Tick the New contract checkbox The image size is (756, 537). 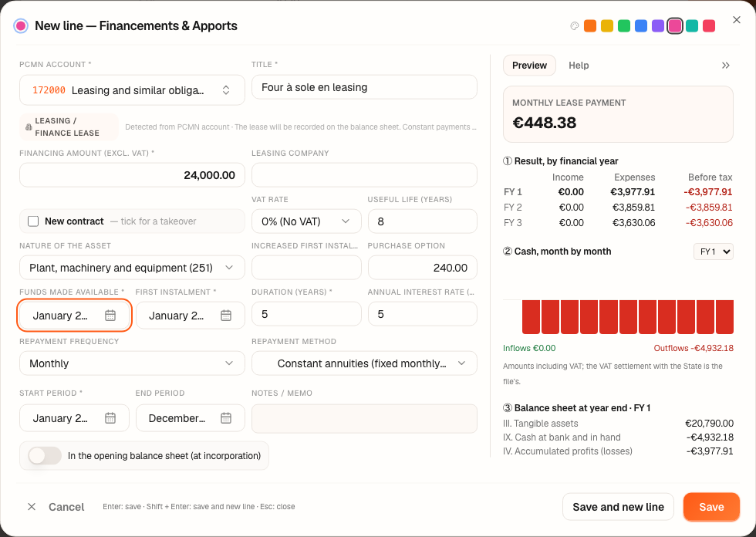point(33,221)
